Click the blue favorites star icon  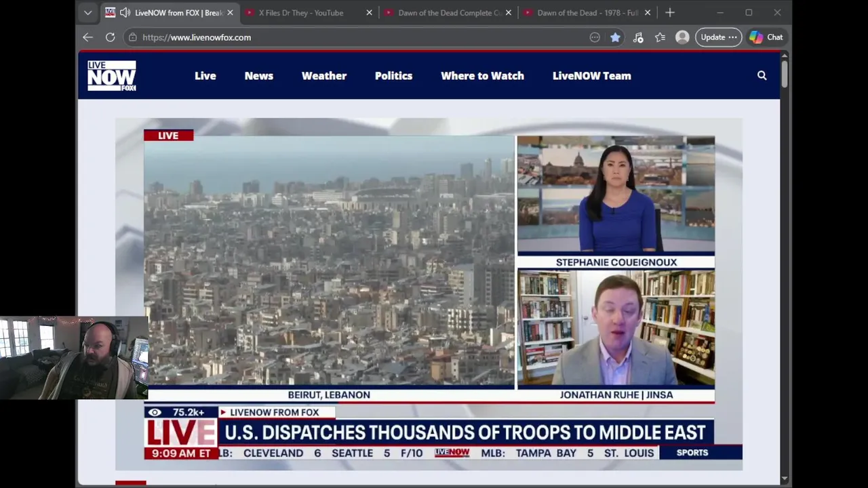tap(615, 37)
